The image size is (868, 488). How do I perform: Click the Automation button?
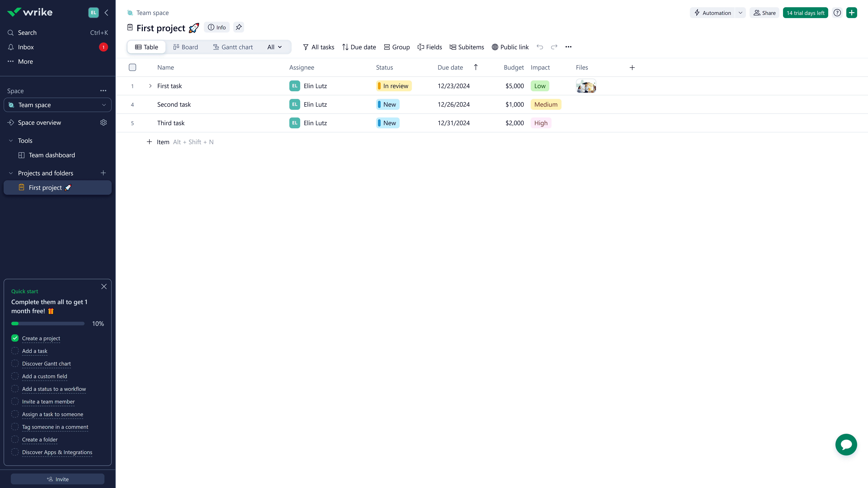[x=713, y=13]
